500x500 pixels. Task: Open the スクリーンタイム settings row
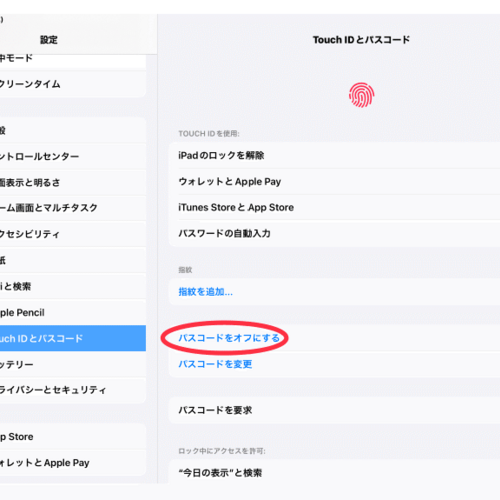[73, 84]
